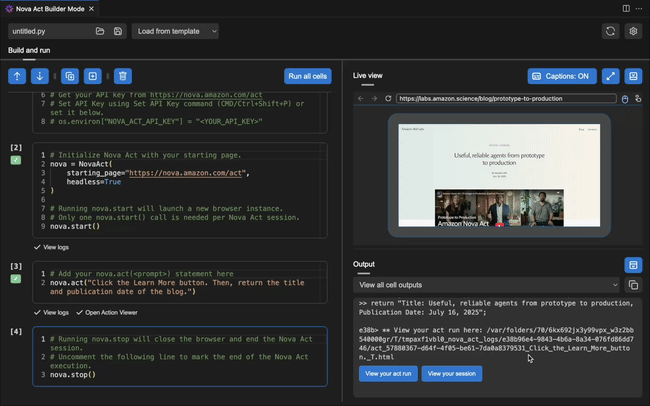
Task: Click the live view URL address bar
Action: [506, 99]
